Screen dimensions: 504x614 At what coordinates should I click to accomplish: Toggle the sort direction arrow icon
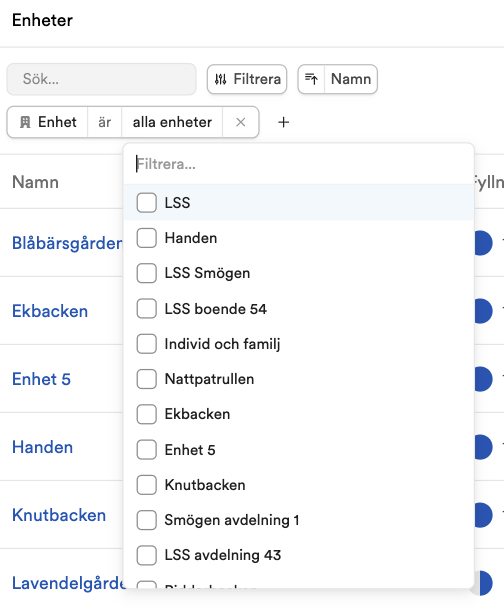point(311,79)
